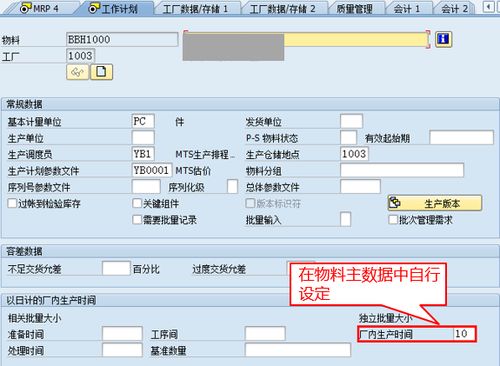Viewport: 500px width, 366px height.
Task: Open the material info icon button
Action: tap(443, 39)
